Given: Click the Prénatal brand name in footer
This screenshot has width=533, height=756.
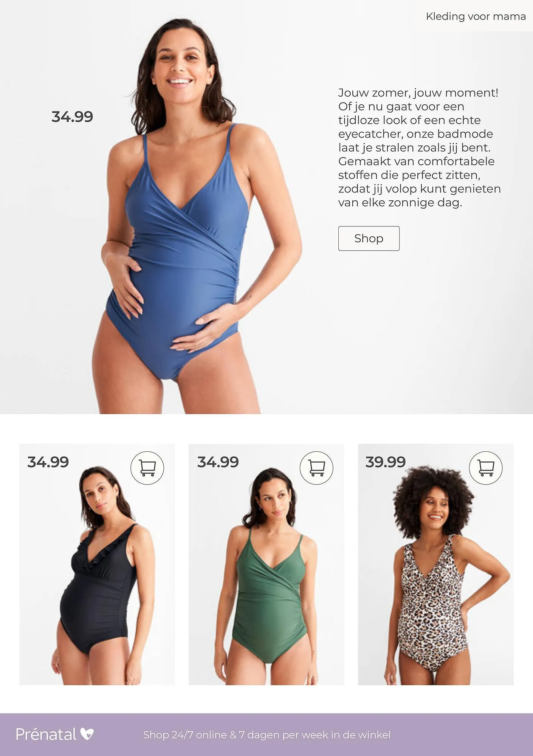Looking at the screenshot, I should pos(46,734).
